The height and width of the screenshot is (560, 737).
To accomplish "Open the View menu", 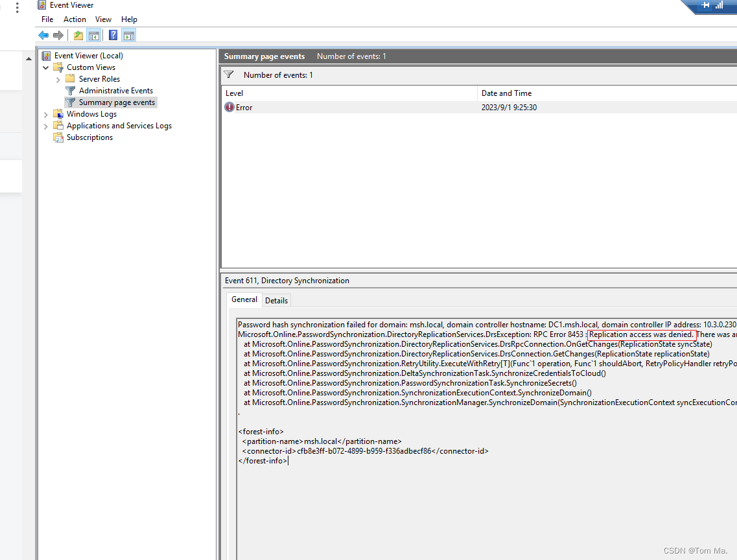I will pos(104,19).
